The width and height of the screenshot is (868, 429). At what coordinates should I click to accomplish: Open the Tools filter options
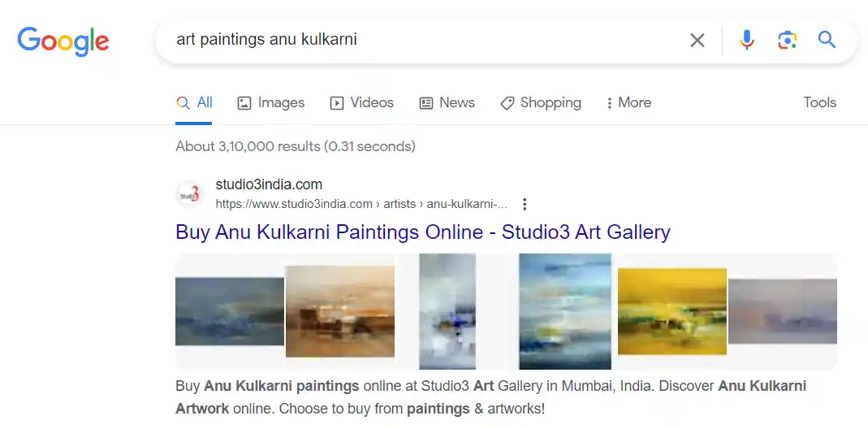coord(819,102)
